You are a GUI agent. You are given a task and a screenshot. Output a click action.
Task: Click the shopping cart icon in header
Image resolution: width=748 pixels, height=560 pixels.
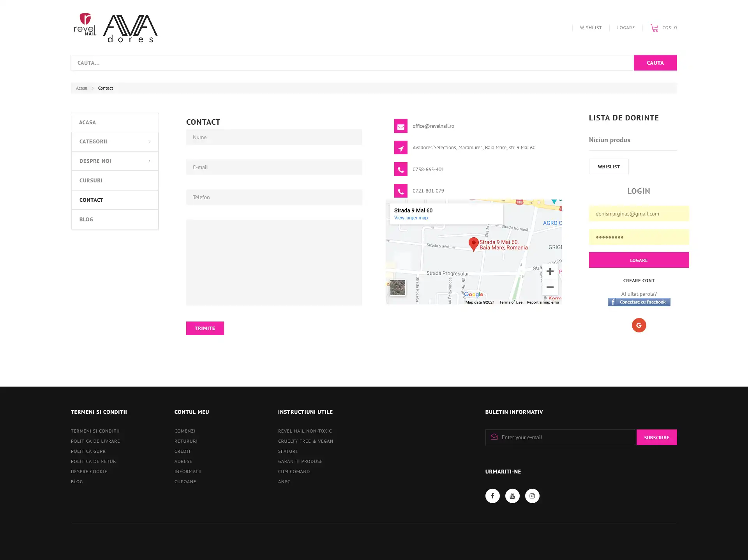(654, 27)
